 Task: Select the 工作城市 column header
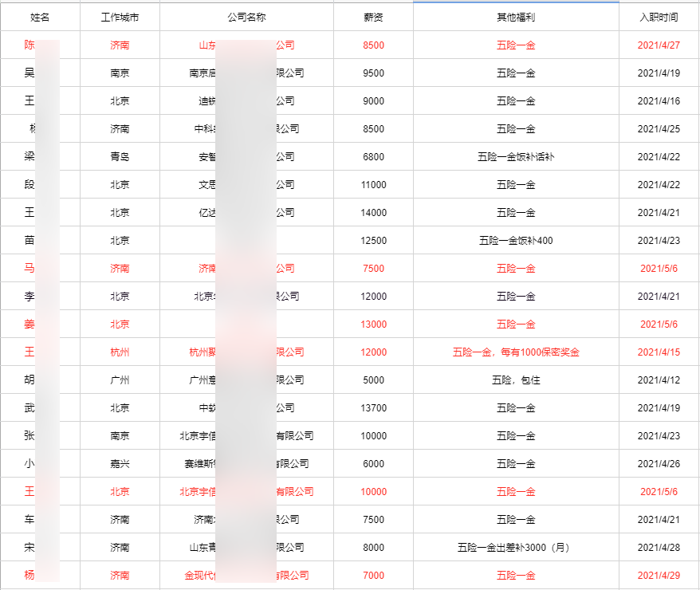point(120,17)
